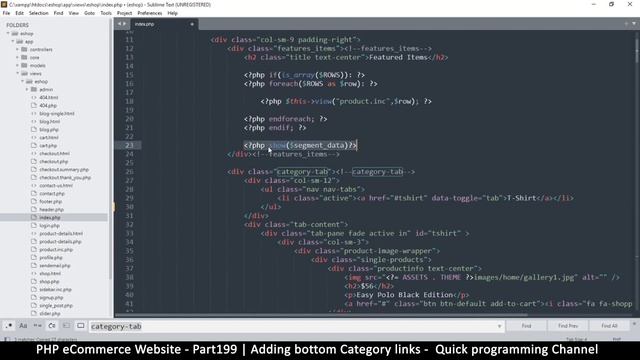Screen dimensions: 640x360
Task: Open product.inc.php file
Action: (x=56, y=249)
